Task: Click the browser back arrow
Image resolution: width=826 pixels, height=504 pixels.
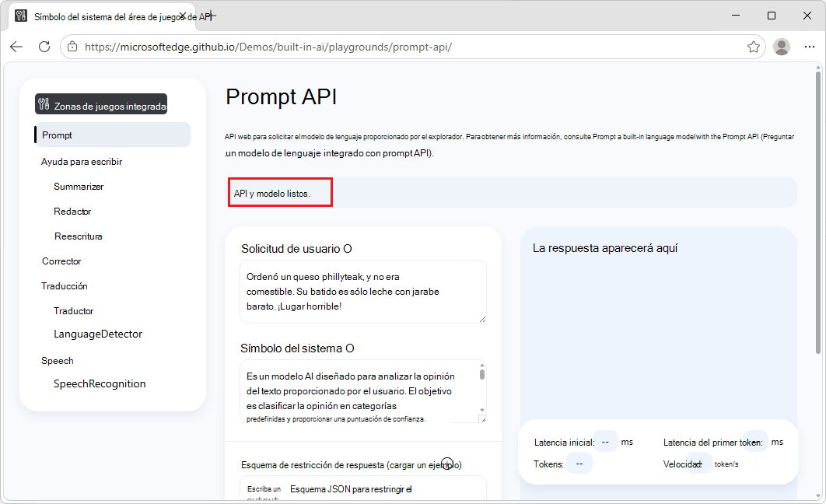Action: tap(16, 47)
